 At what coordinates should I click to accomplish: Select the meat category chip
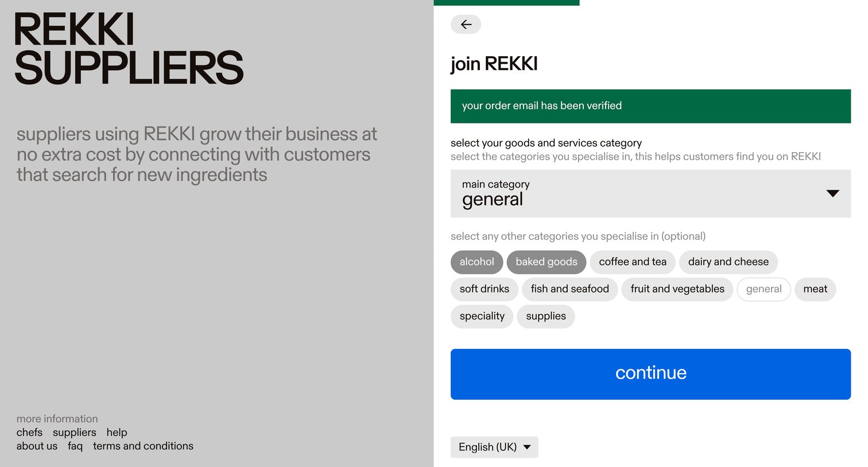(815, 289)
